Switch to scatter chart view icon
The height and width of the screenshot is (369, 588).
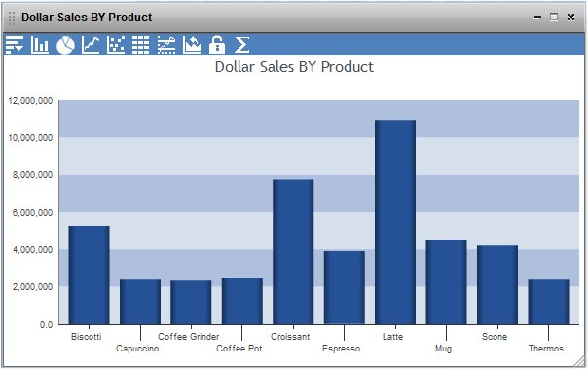tap(116, 45)
